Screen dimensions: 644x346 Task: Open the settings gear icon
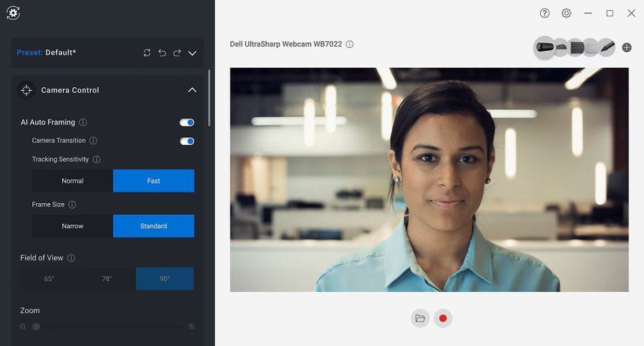567,14
